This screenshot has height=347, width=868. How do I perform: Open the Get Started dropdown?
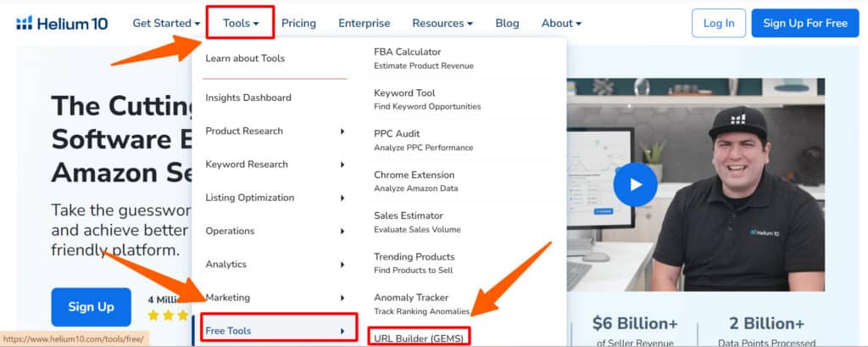pos(166,23)
